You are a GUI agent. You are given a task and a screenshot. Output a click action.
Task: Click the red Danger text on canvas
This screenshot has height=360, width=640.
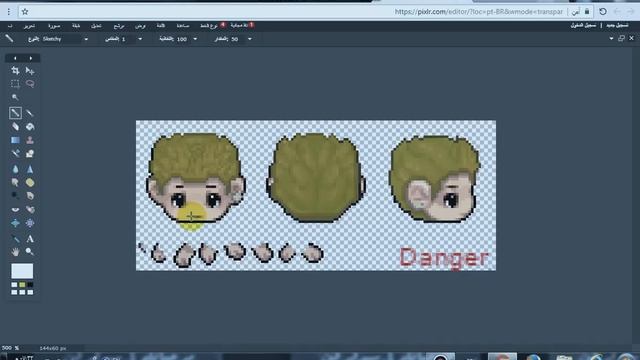(444, 258)
